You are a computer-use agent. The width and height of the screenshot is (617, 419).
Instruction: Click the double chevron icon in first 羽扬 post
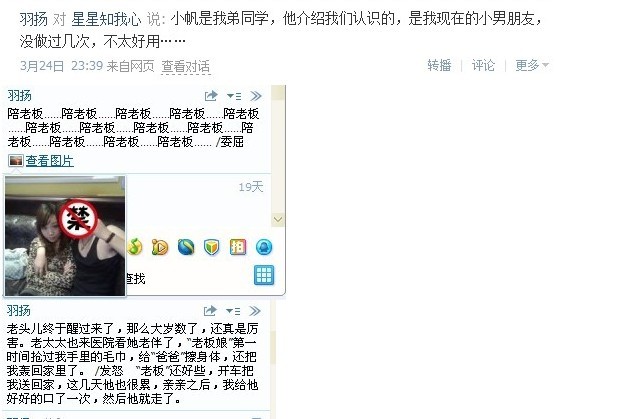point(256,96)
